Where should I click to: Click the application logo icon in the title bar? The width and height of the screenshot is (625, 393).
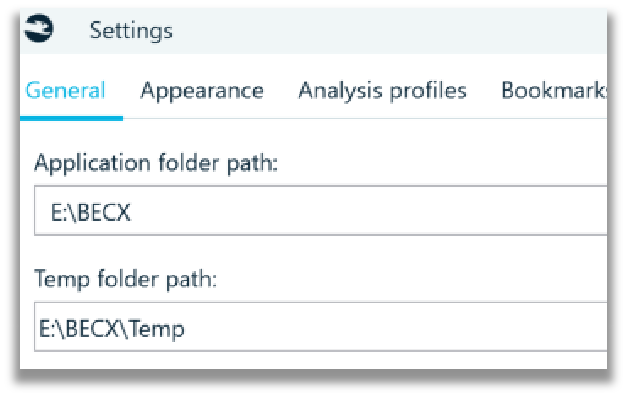point(39,28)
